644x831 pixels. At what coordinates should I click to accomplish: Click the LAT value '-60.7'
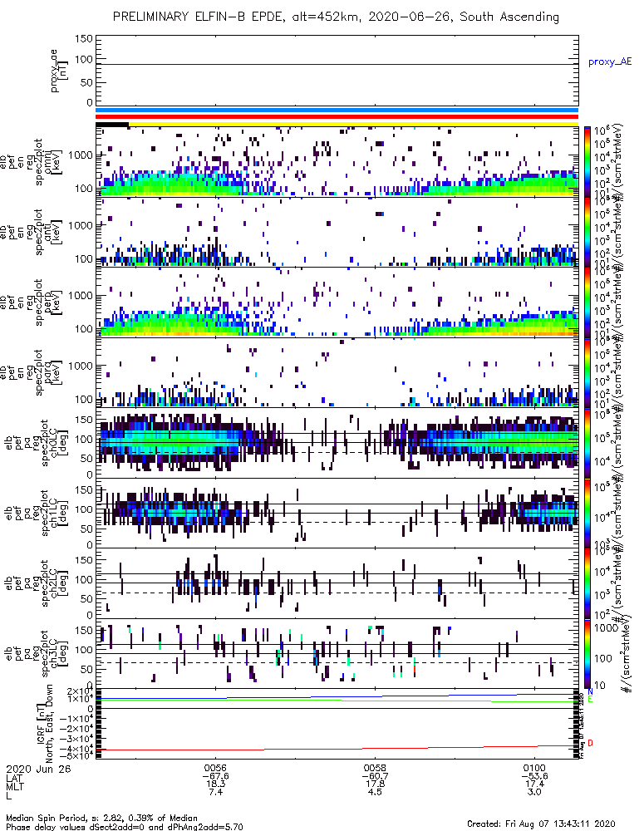pos(375,776)
